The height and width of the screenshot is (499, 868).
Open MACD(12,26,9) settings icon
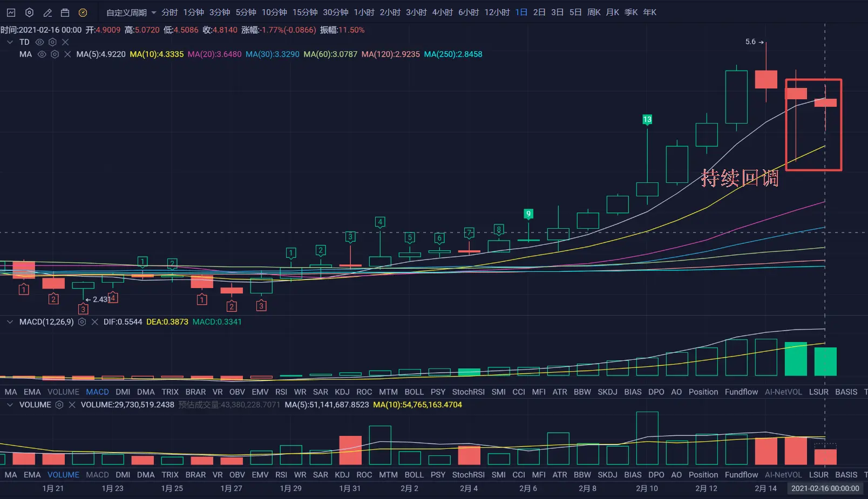82,322
